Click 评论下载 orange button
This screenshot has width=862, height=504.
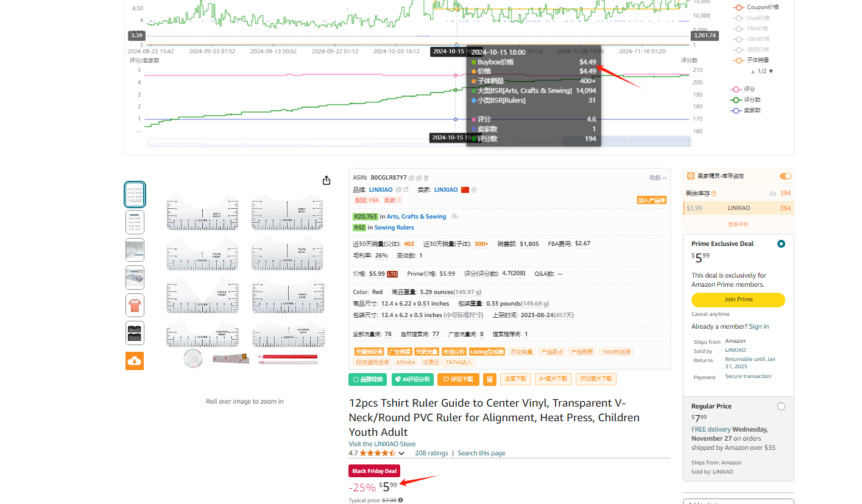[457, 379]
